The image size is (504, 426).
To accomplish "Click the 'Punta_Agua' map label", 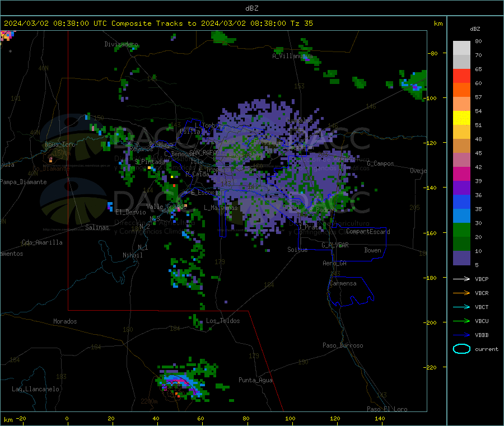I will pyautogui.click(x=255, y=381).
